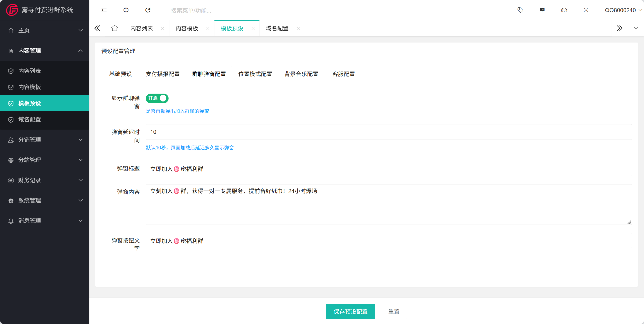This screenshot has height=324, width=644.
Task: Open the 域名配置 page tab
Action: tap(277, 29)
